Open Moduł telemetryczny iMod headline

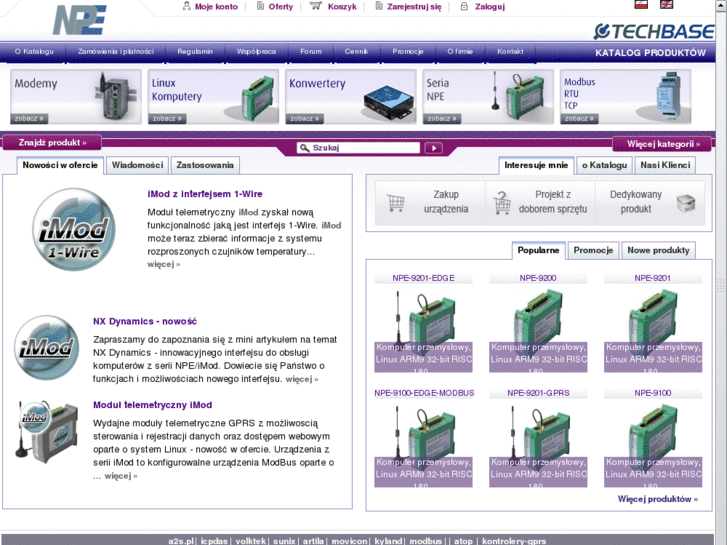click(x=153, y=405)
